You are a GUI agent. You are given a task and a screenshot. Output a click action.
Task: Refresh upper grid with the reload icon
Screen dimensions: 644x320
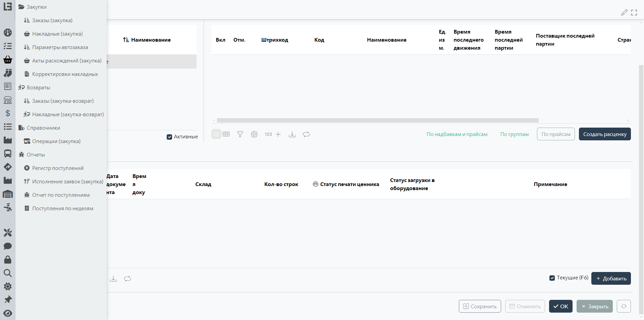coord(306,134)
